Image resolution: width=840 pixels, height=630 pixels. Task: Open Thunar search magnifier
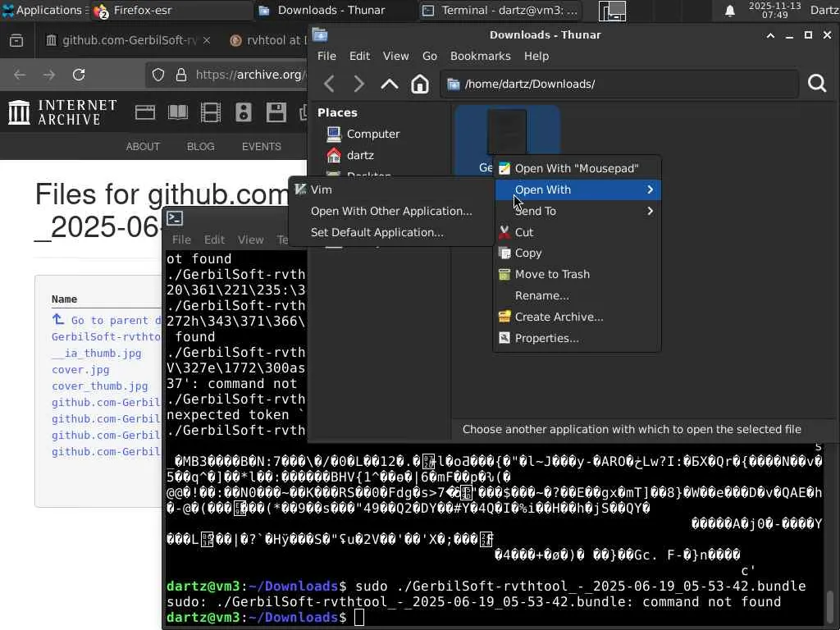coord(816,84)
